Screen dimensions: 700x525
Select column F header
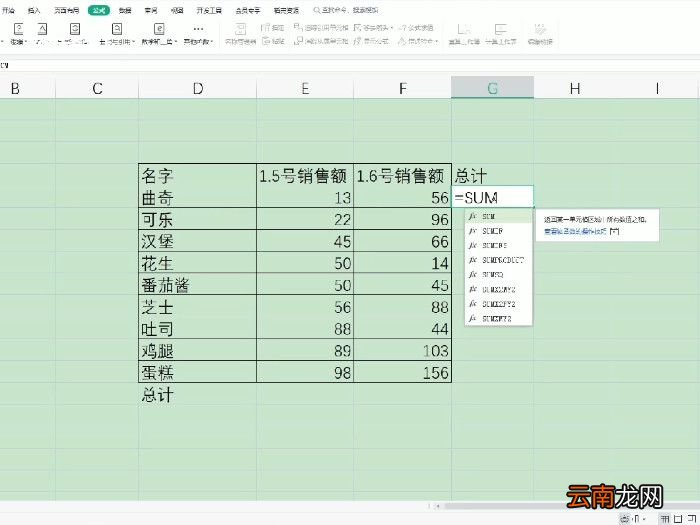click(402, 88)
